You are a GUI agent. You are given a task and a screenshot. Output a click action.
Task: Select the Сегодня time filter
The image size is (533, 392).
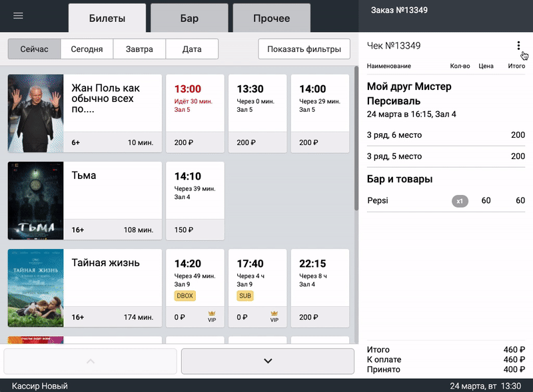87,49
